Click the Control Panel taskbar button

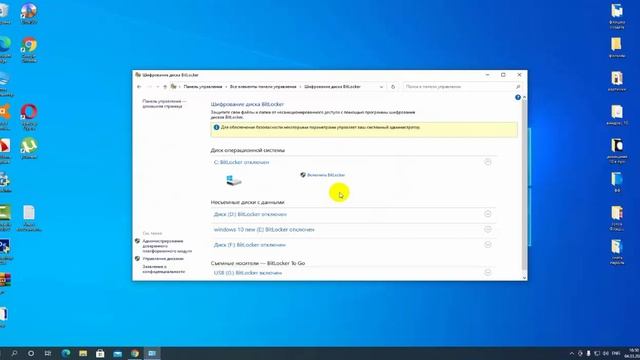(152, 353)
